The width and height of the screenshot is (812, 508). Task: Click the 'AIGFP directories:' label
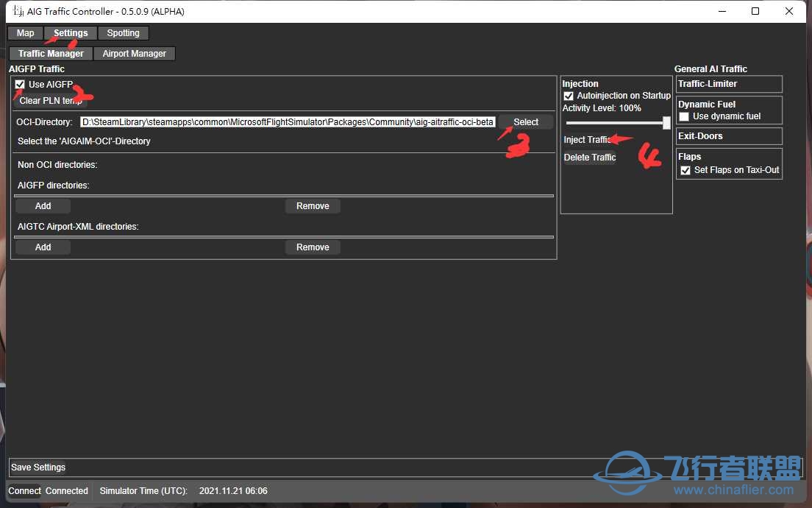coord(54,186)
